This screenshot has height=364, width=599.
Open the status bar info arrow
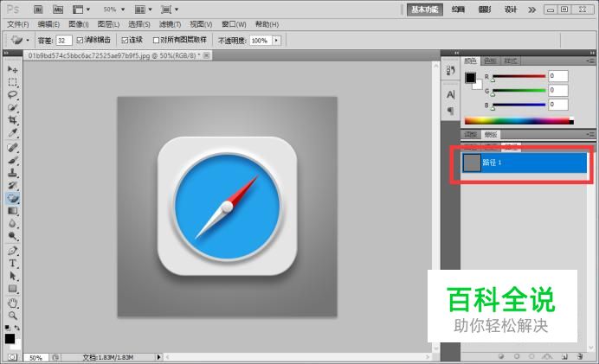158,357
